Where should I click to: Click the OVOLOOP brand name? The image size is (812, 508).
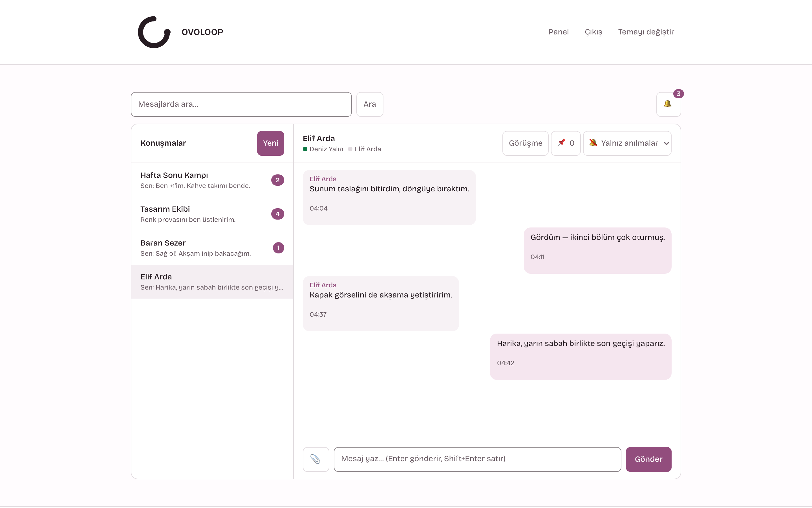click(x=202, y=32)
